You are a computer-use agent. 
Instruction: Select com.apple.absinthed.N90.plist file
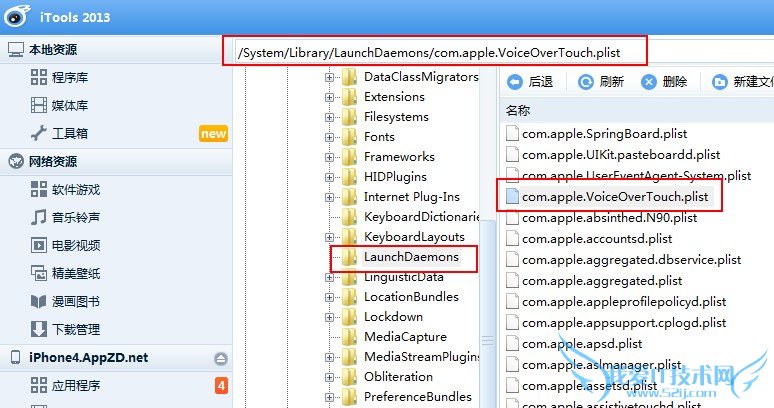(610, 218)
